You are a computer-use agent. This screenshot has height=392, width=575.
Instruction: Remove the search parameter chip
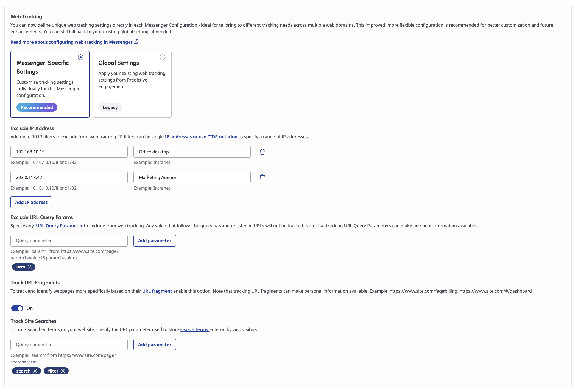pyautogui.click(x=35, y=371)
